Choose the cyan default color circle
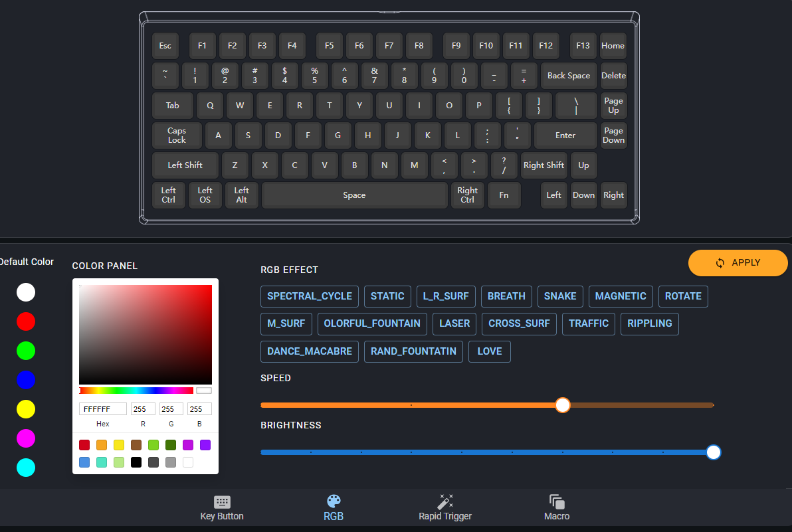792x532 pixels. pos(26,468)
